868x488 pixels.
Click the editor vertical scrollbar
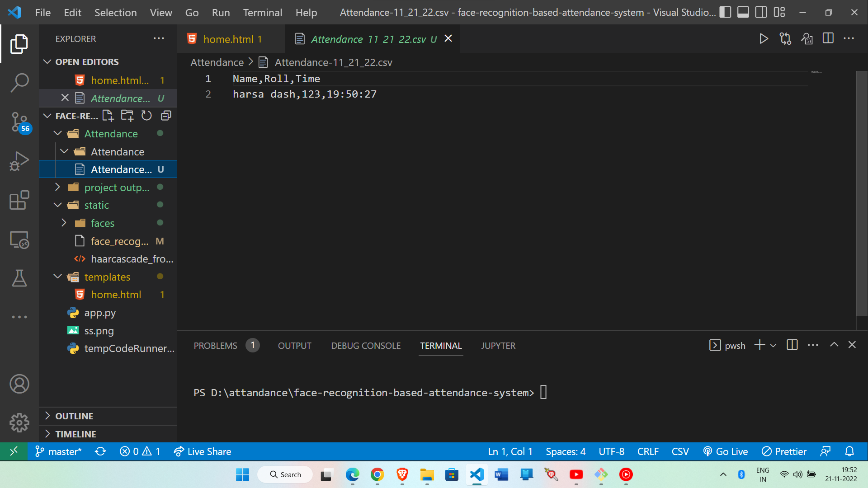point(861,194)
